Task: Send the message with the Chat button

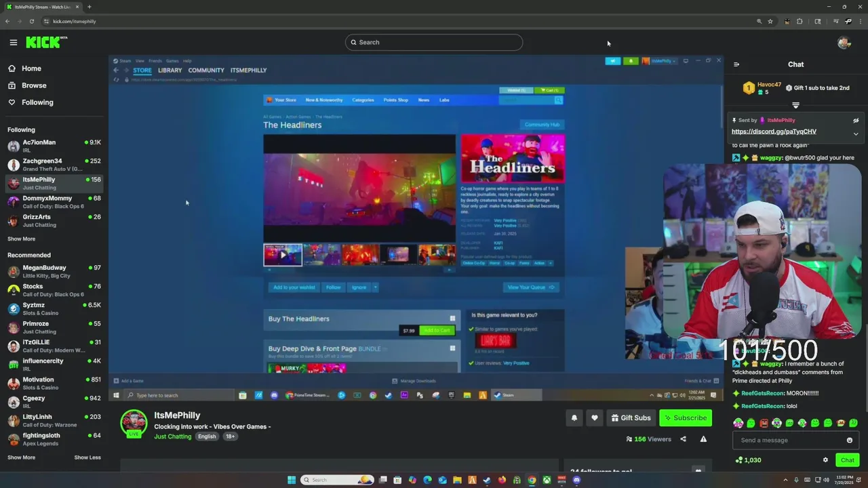Action: point(848,460)
